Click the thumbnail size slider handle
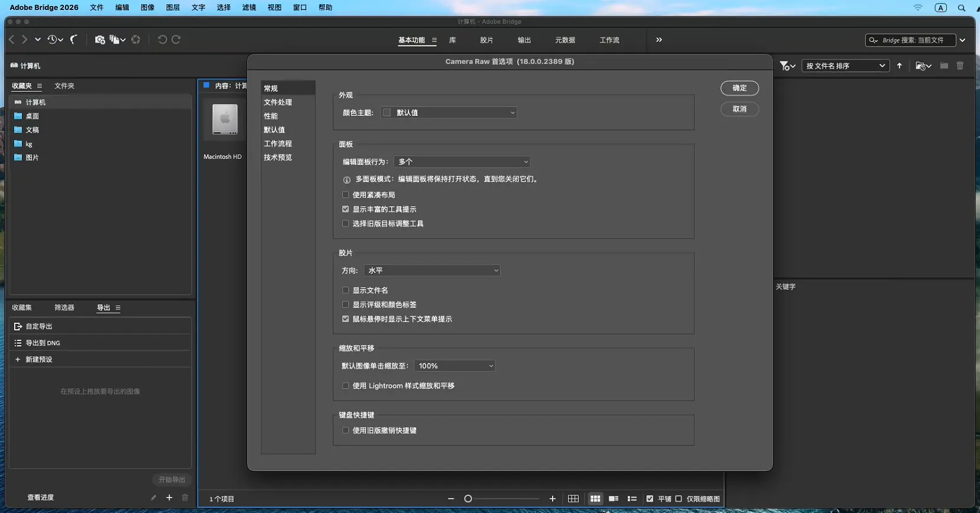The width and height of the screenshot is (980, 513). 468,499
